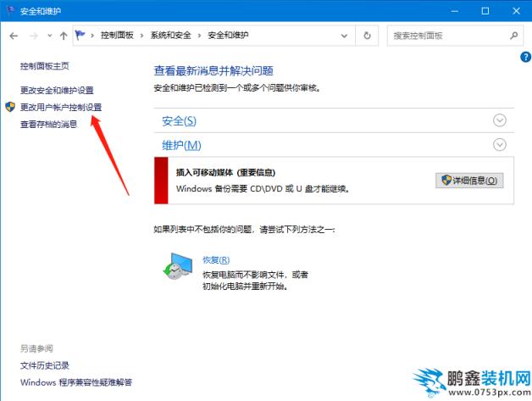Click the 详细信息(O) button
Viewport: 532px width, 401px height.
[x=469, y=181]
